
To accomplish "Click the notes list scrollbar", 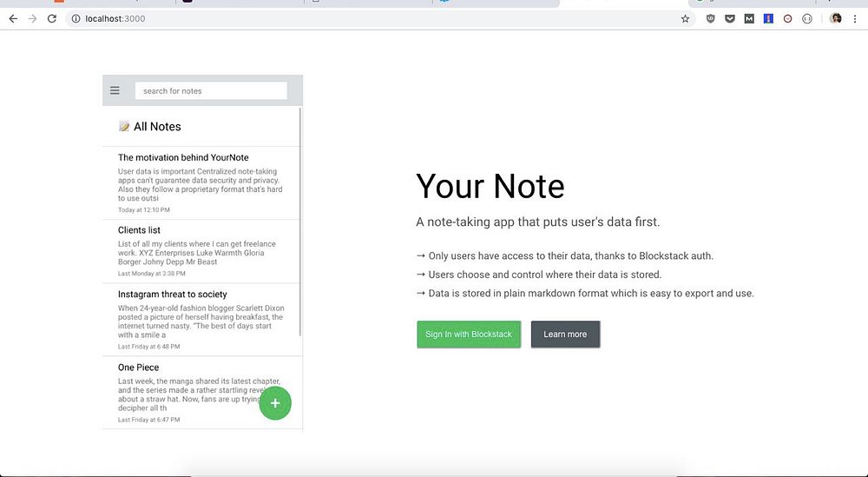I will point(300,222).
